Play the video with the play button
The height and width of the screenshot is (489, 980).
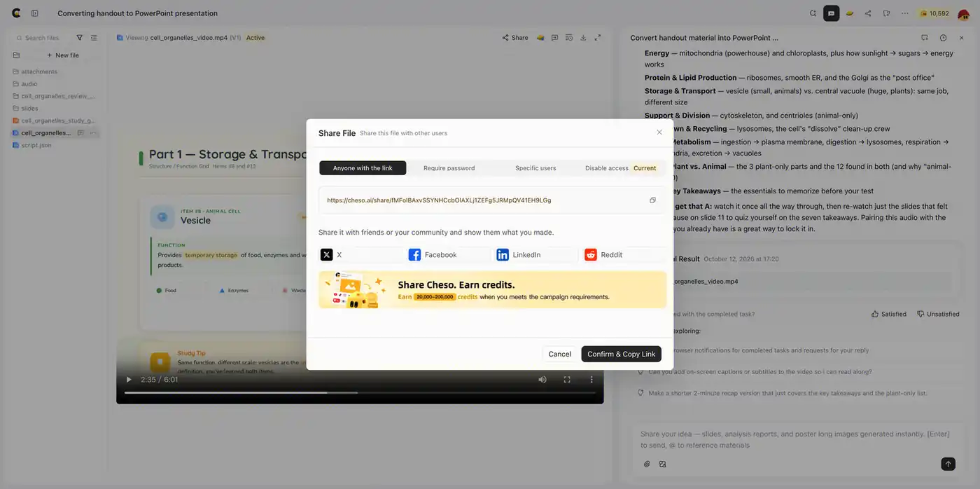point(129,380)
